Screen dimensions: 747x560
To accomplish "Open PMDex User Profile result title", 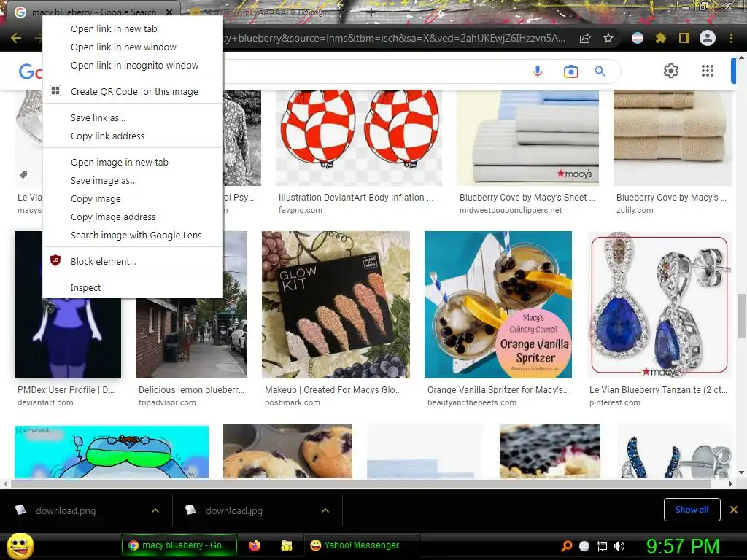I will [66, 389].
